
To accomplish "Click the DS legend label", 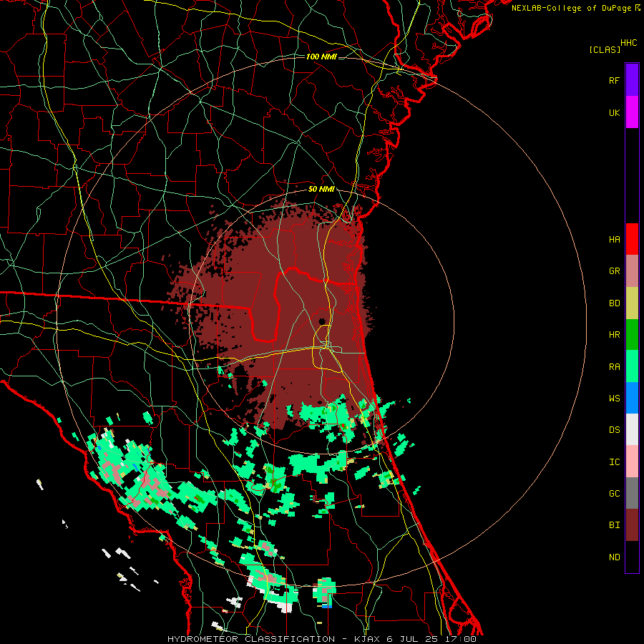I will 614,430.
